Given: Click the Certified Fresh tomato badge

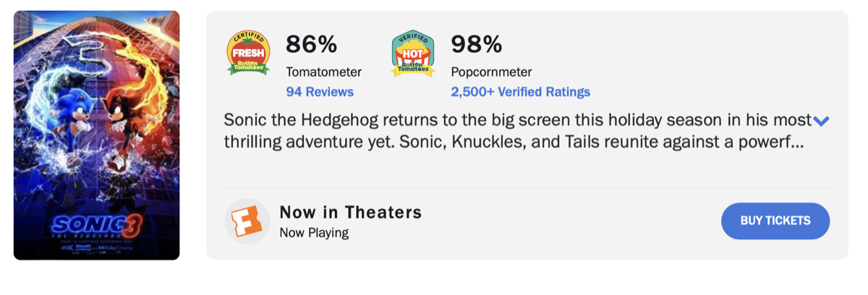Looking at the screenshot, I should point(248,54).
